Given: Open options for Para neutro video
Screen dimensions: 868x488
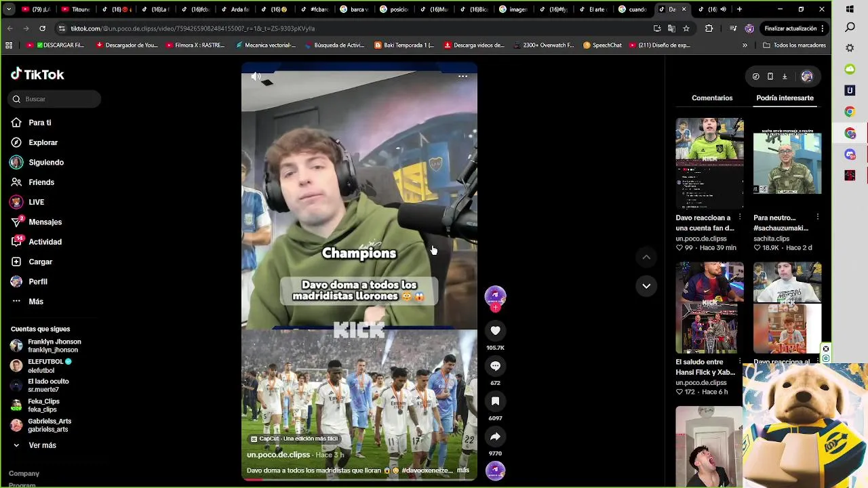Looking at the screenshot, I should [x=818, y=218].
